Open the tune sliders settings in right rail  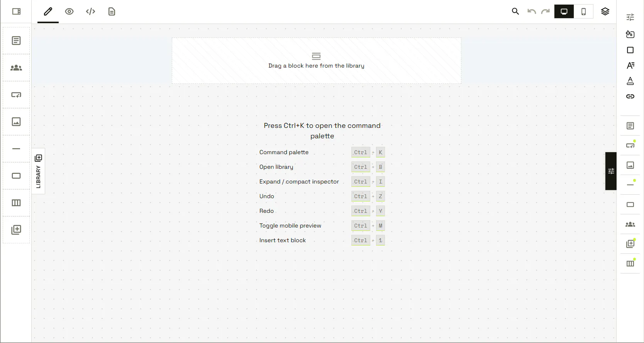tap(630, 17)
